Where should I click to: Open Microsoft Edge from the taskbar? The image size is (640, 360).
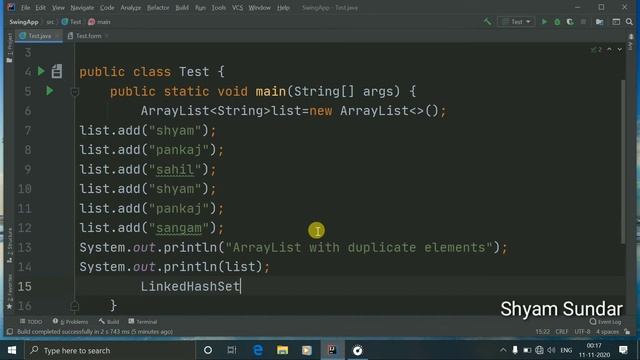(258, 350)
